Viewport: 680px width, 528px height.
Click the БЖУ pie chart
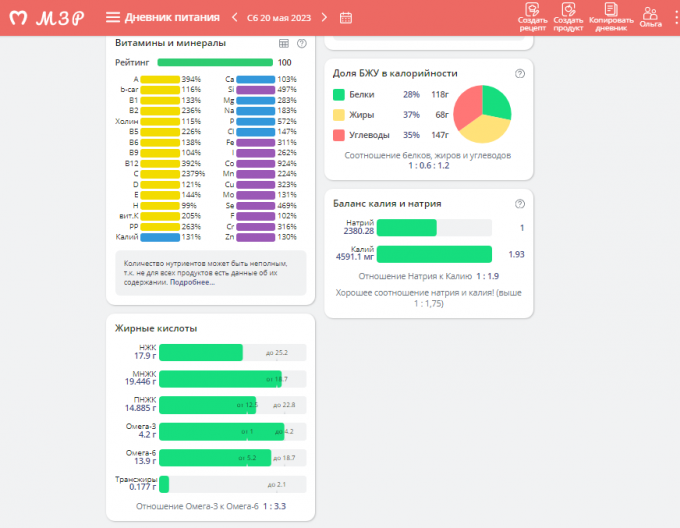click(482, 113)
